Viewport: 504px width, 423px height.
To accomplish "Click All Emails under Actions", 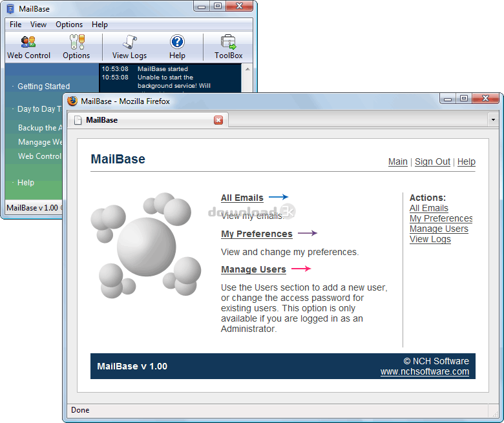I will tap(429, 208).
